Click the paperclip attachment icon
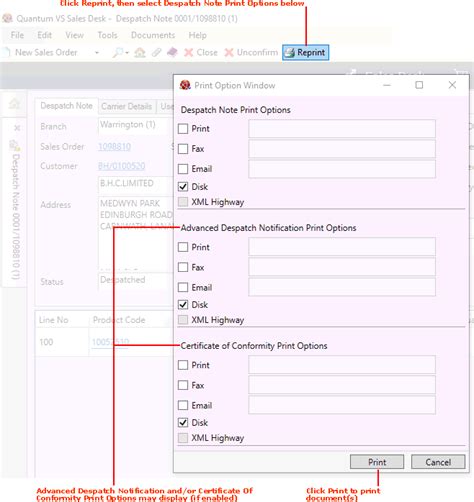This screenshot has width=474, height=502. [156, 52]
